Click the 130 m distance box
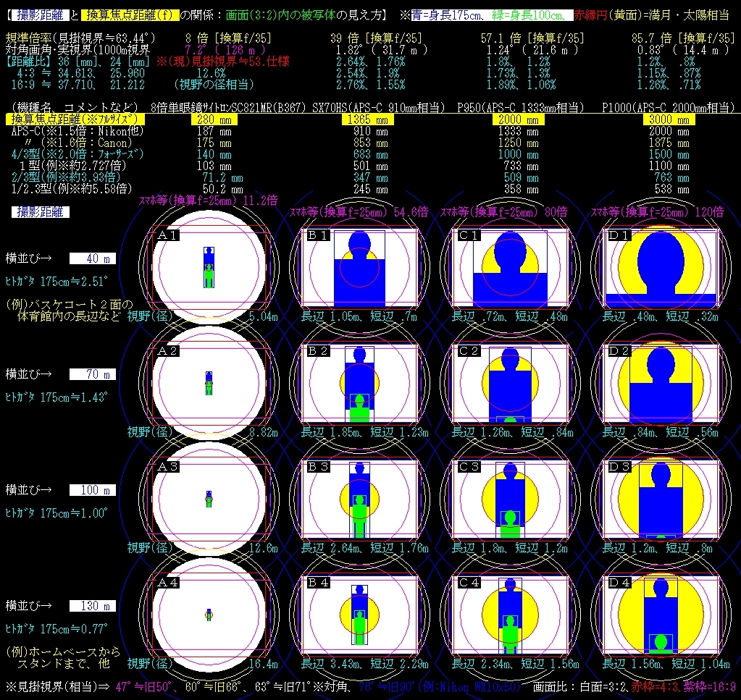 pos(93,606)
